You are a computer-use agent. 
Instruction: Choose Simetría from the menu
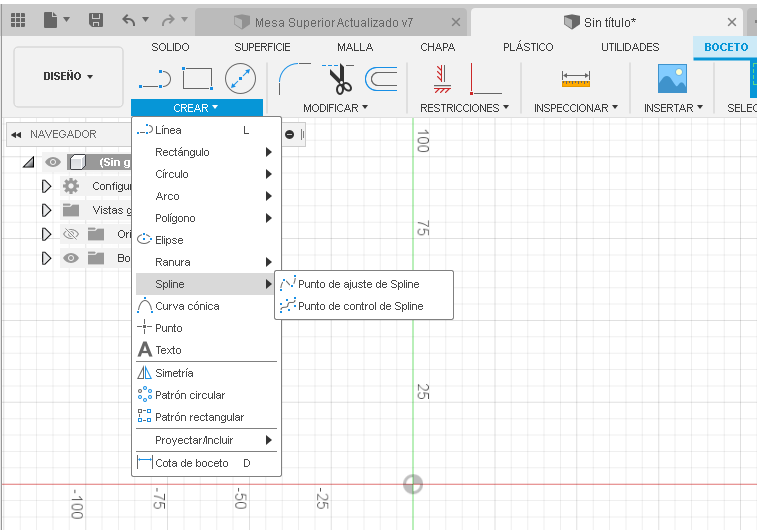click(207, 373)
